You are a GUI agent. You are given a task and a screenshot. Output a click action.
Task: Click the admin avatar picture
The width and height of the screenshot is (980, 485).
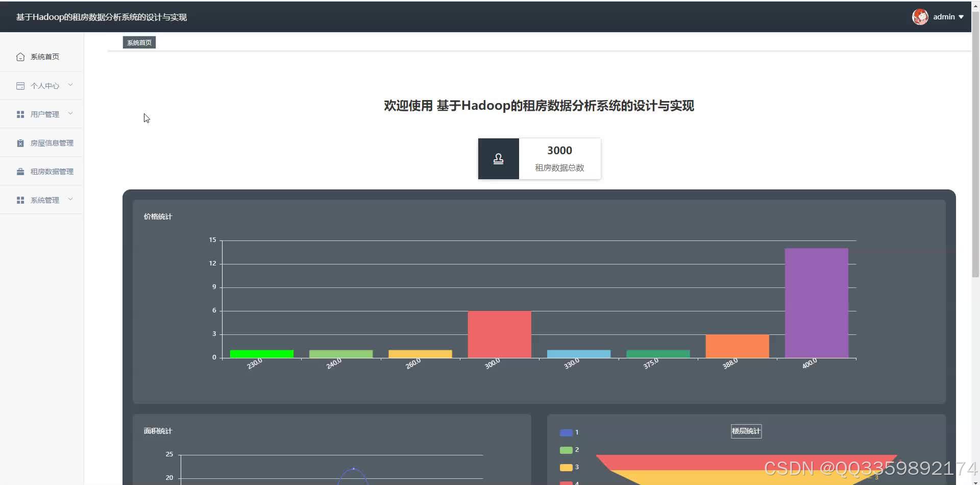click(x=920, y=17)
